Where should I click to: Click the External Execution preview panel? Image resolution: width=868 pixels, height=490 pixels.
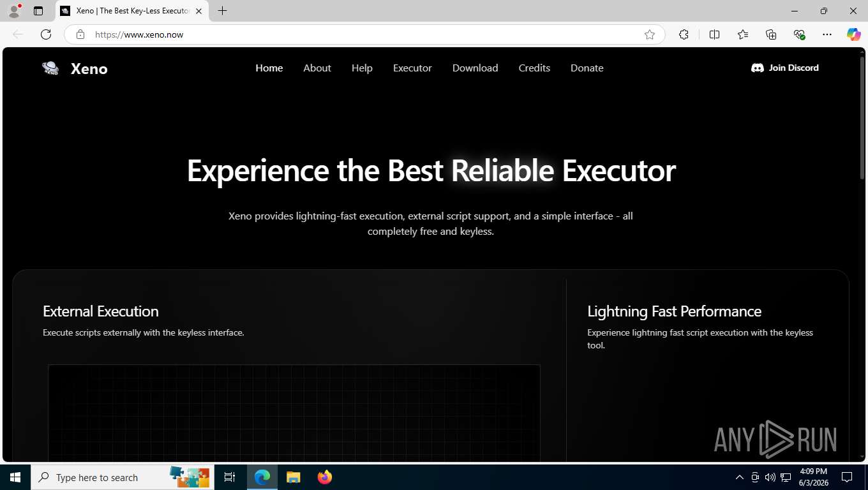pos(294,413)
